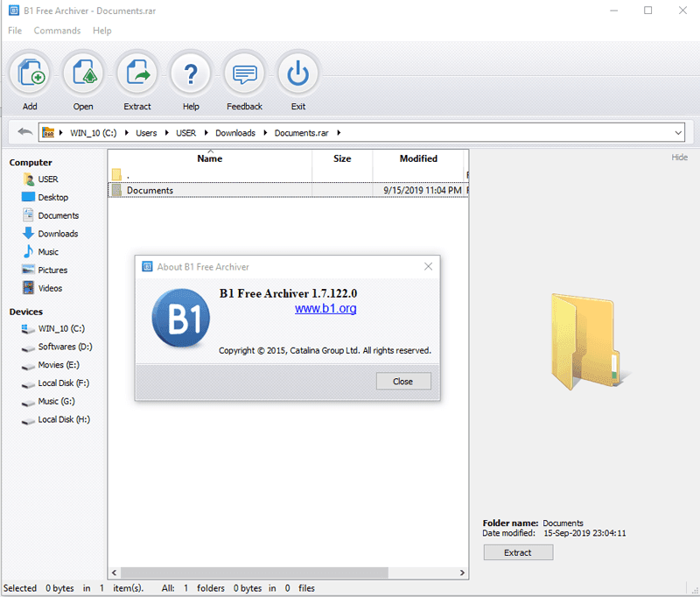Select the parent folder dot row
700x597 pixels.
click(x=288, y=174)
